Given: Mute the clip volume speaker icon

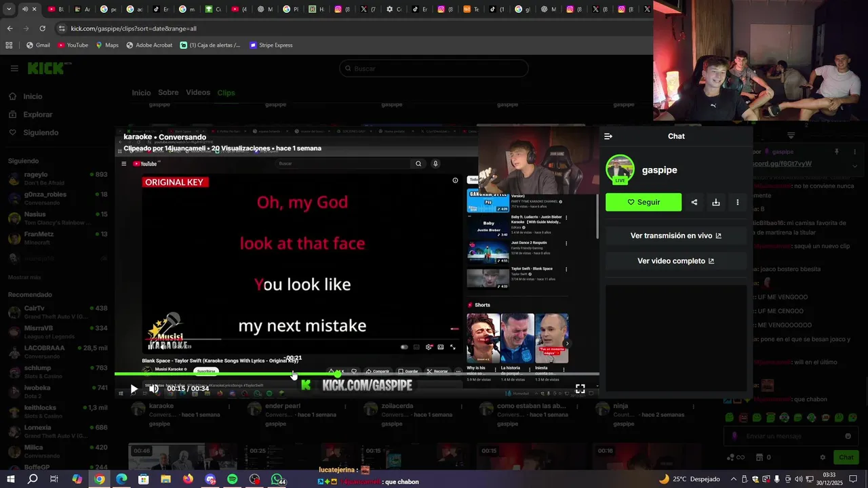Looking at the screenshot, I should click(x=154, y=389).
